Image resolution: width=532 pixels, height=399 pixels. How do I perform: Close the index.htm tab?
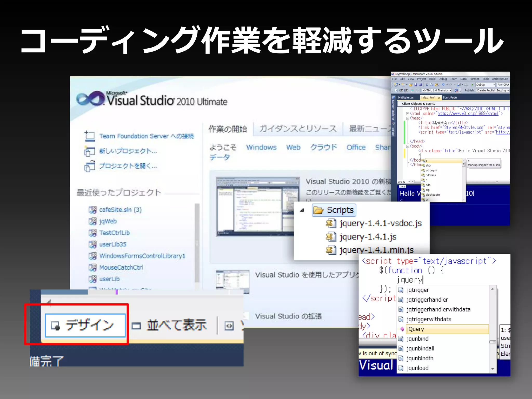click(439, 98)
